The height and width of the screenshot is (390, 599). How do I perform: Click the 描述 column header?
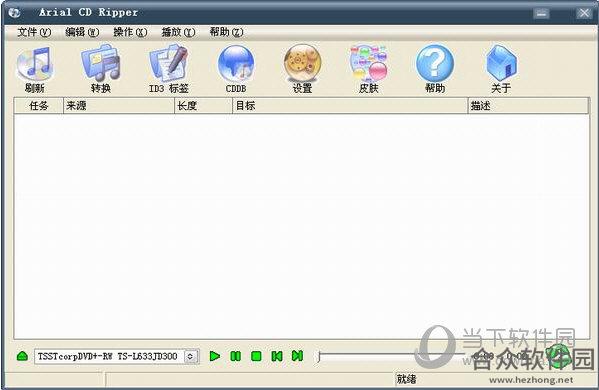coord(528,106)
